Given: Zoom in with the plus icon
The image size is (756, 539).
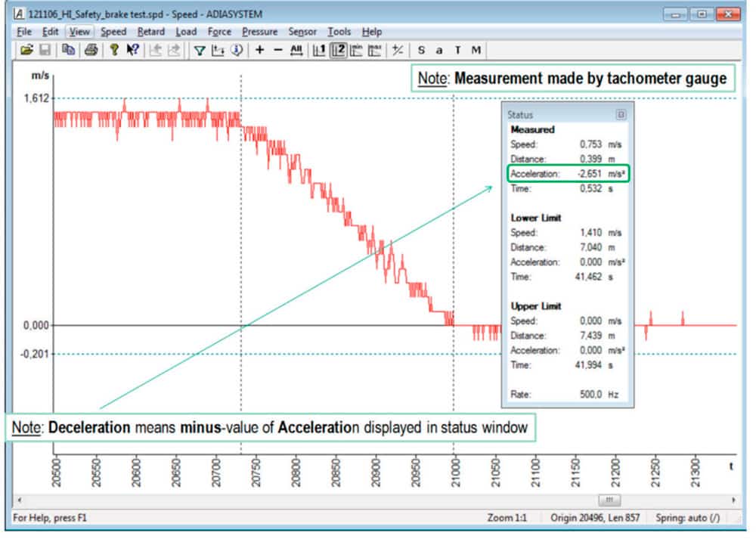Looking at the screenshot, I should [259, 50].
